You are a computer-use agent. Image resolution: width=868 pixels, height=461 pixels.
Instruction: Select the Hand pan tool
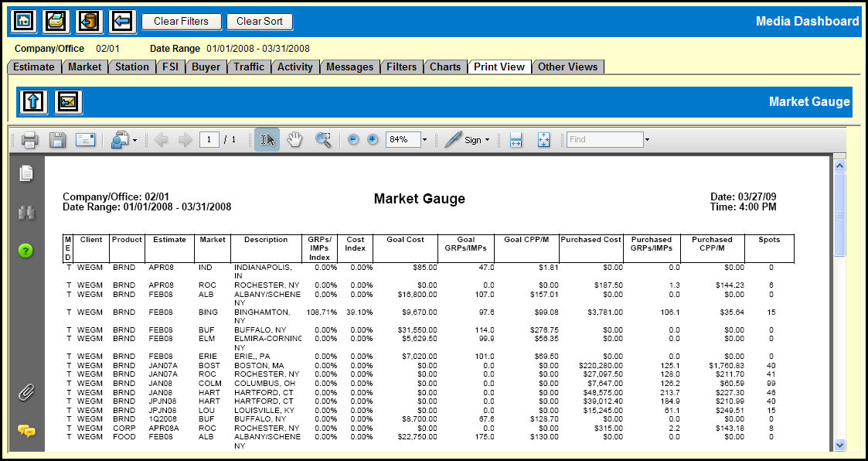pyautogui.click(x=294, y=140)
